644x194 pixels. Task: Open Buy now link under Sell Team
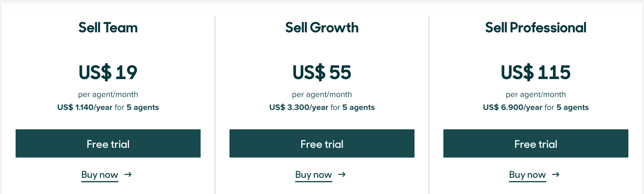point(100,175)
